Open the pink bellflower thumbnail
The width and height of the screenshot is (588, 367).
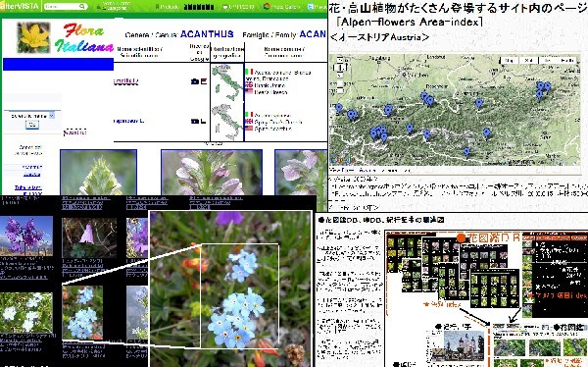click(x=89, y=237)
